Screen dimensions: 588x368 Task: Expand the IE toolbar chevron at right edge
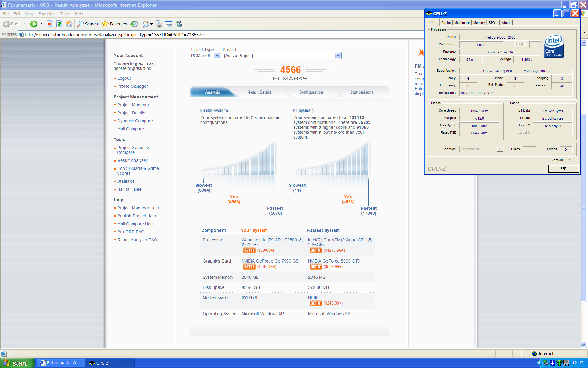(x=585, y=32)
